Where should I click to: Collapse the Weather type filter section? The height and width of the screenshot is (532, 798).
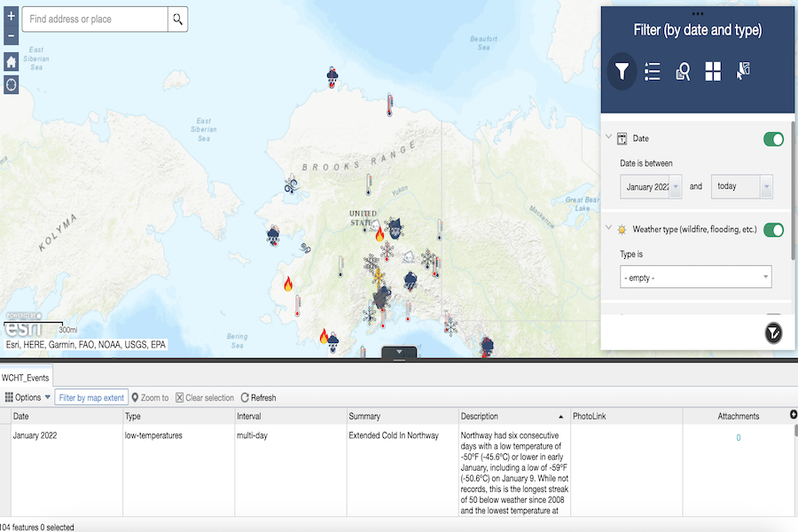(608, 228)
